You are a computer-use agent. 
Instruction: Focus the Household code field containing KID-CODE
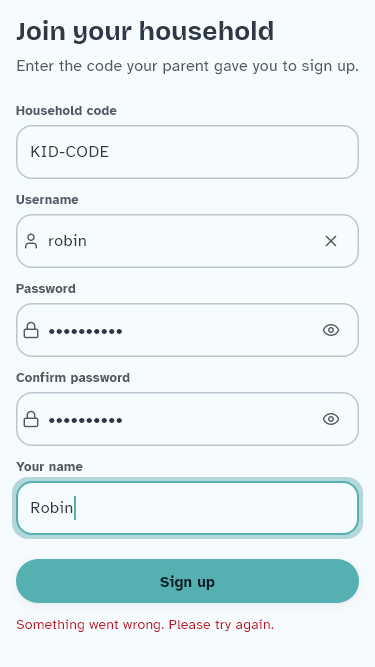coord(188,152)
